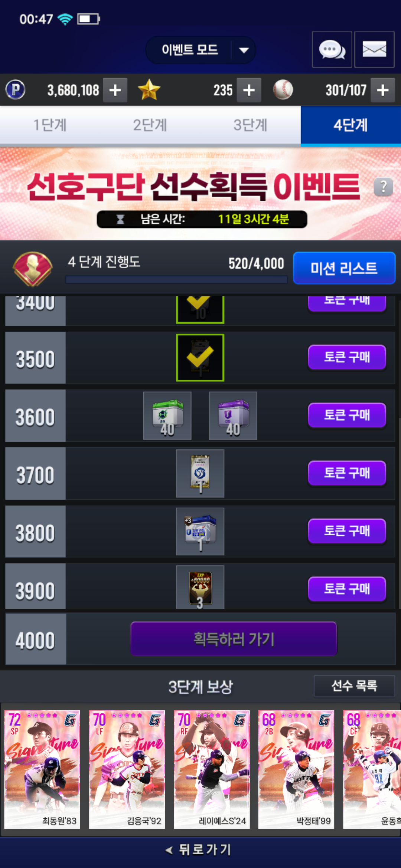Open the mail envelope icon
Viewport: 401px width, 868px height.
pos(374,49)
